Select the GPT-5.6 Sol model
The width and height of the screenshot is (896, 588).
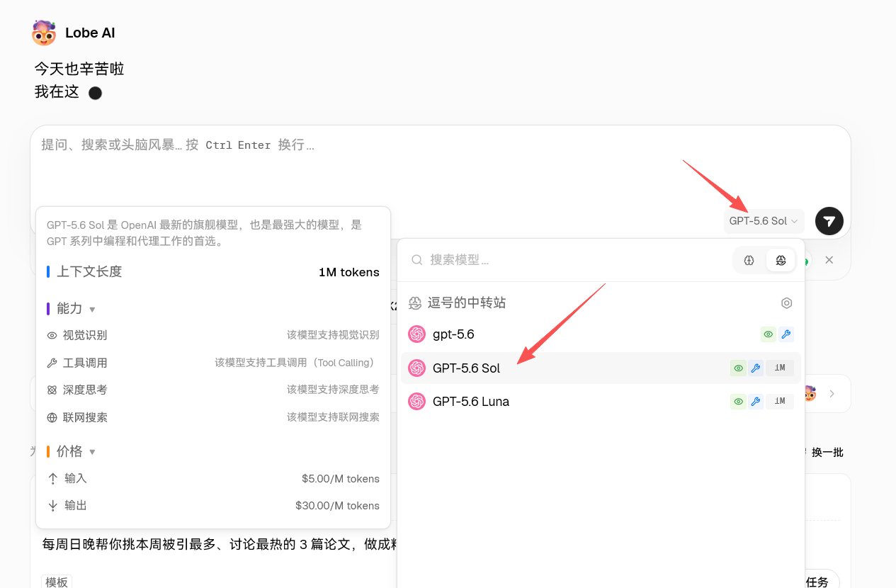pos(601,368)
